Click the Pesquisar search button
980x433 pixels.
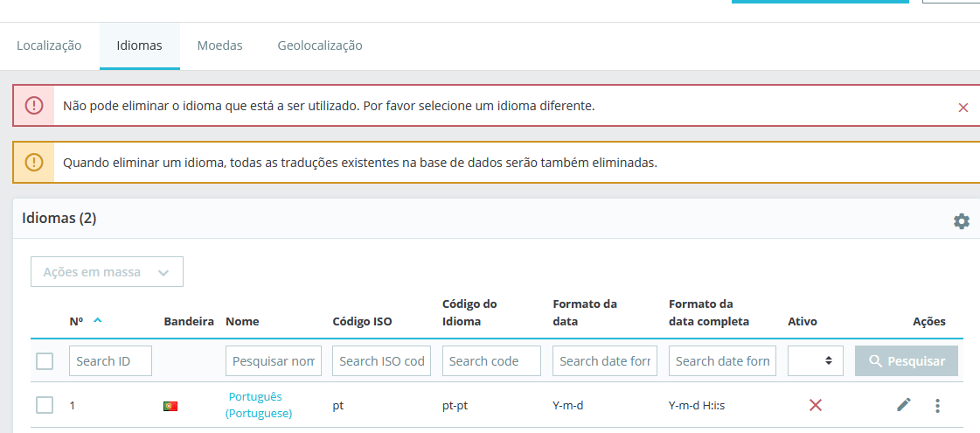tap(906, 361)
